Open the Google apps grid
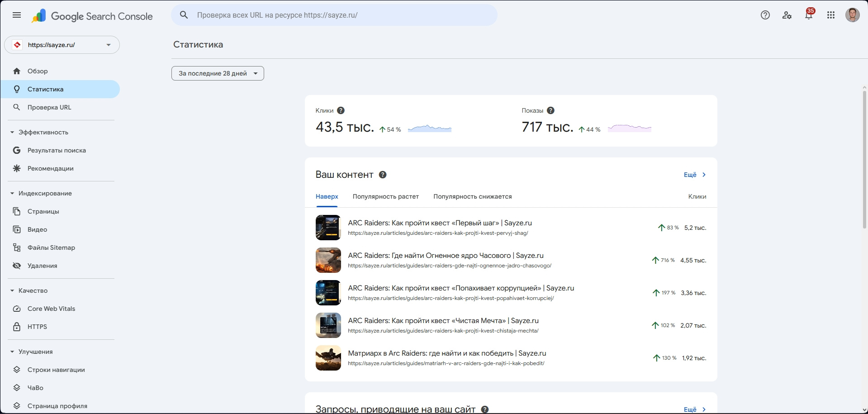The height and width of the screenshot is (414, 868). (831, 15)
